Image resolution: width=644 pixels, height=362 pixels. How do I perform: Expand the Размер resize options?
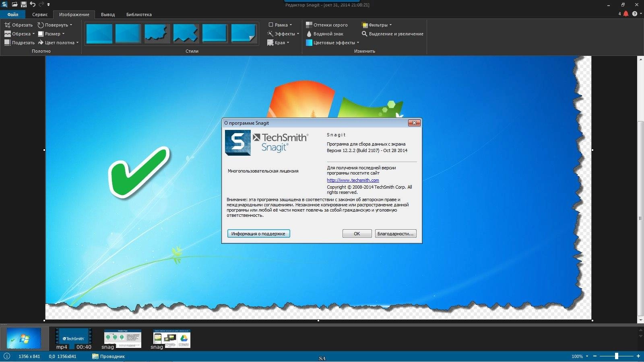(x=51, y=34)
